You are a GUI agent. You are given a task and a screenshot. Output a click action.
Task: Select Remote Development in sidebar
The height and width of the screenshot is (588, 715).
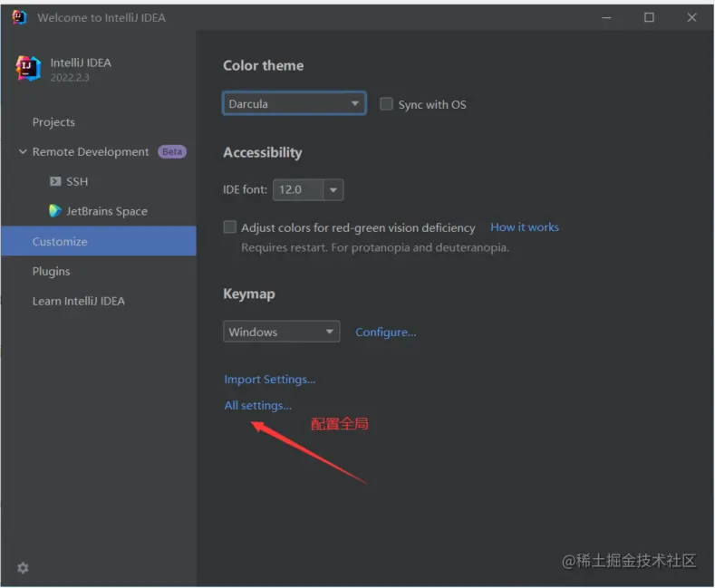click(x=91, y=152)
